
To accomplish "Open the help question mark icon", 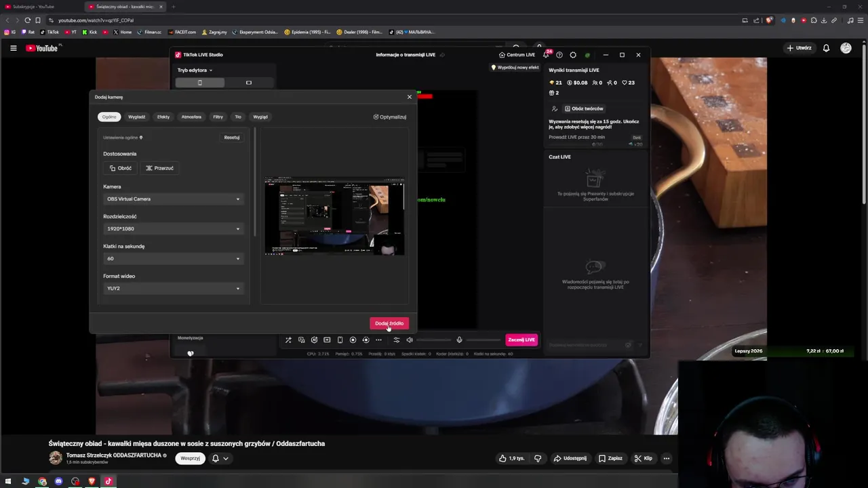I will tap(559, 55).
